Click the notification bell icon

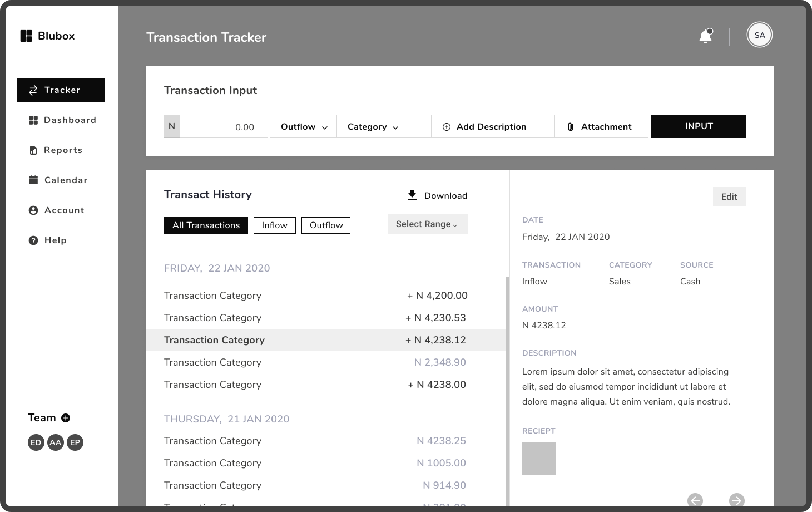pos(705,36)
